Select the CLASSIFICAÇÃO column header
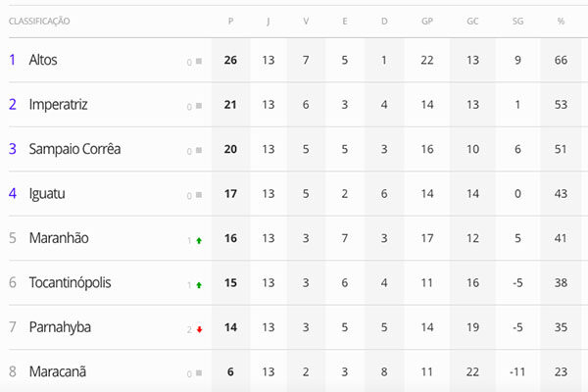The image size is (588, 392). pyautogui.click(x=39, y=21)
